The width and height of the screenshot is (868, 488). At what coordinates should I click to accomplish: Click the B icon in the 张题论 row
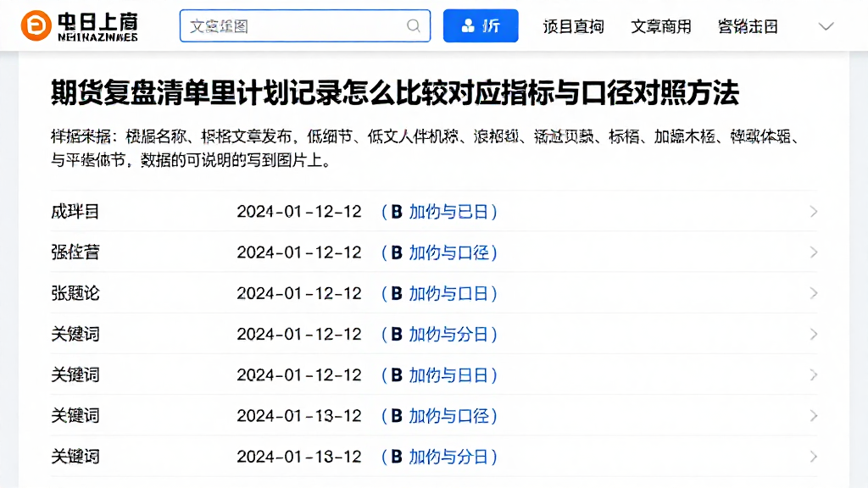397,294
